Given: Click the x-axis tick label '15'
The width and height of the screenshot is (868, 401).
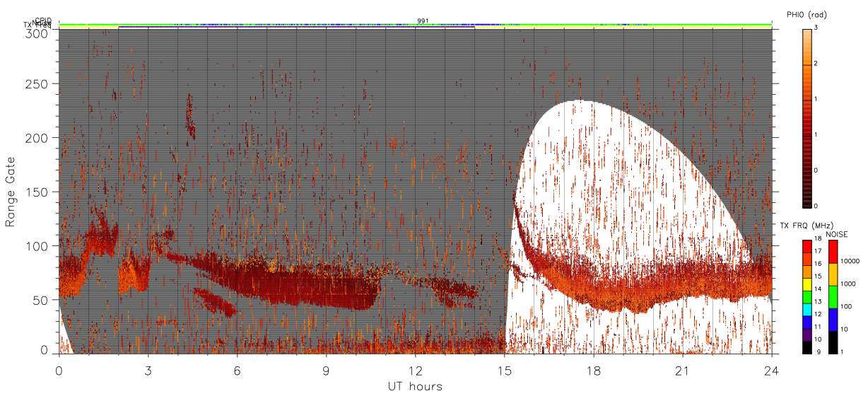Looking at the screenshot, I should coord(505,370).
